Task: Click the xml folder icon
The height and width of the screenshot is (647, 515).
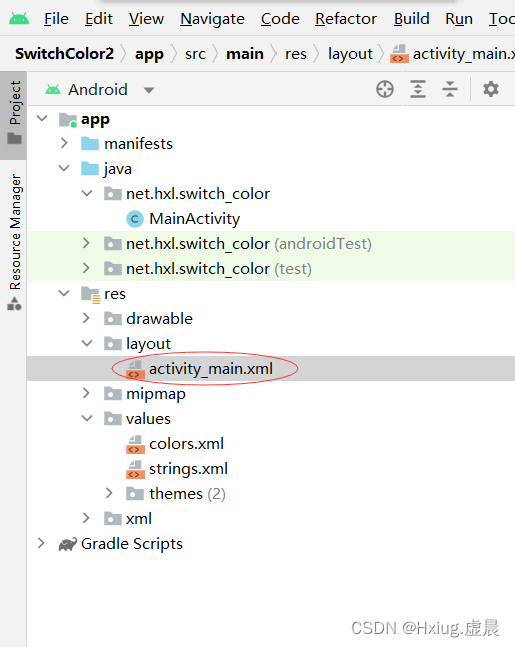Action: click(113, 518)
